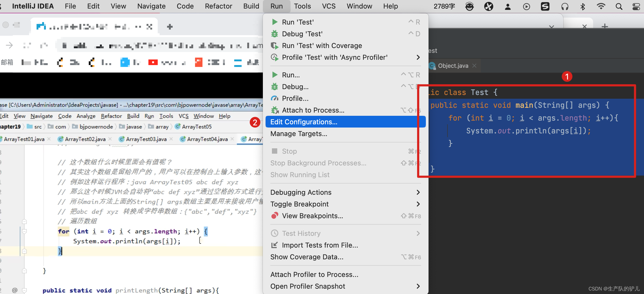Screen dimensions: 644x294
Task: Click Show Coverage Data... entry
Action: [307, 257]
